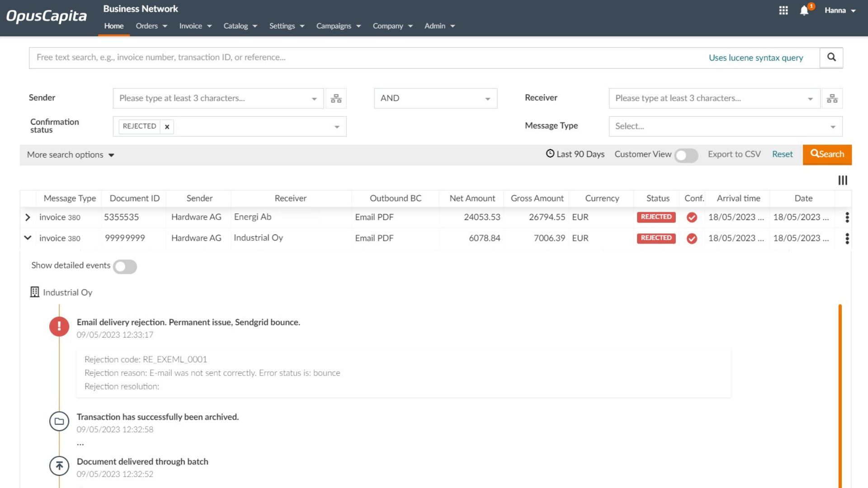Enable the Customer View toggle
Viewport: 868px width, 488px height.
click(685, 155)
